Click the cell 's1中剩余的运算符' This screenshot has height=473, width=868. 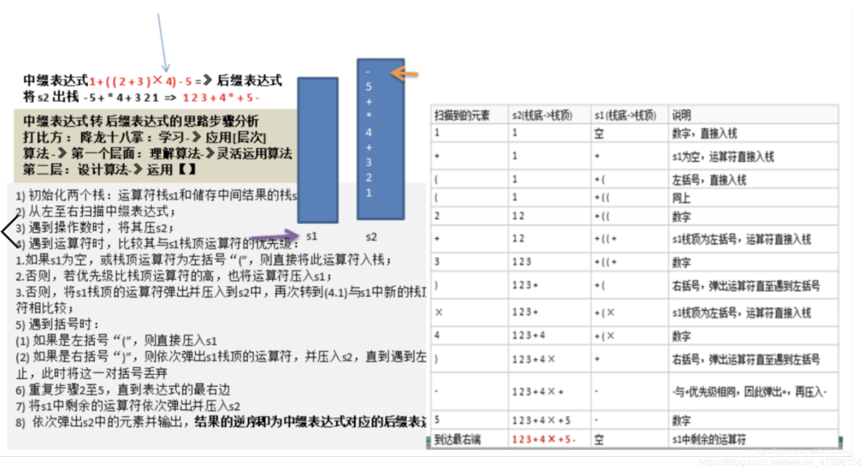[x=708, y=439]
